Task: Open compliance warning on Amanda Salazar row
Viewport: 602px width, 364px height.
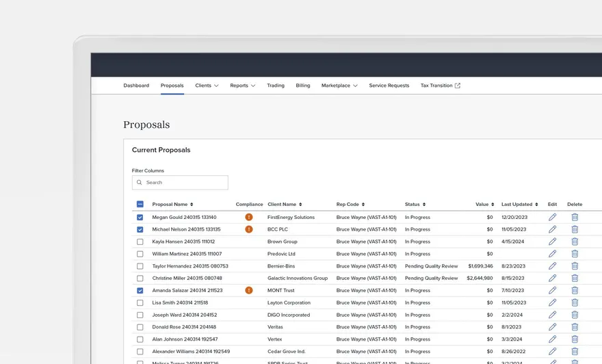Action: tap(249, 291)
